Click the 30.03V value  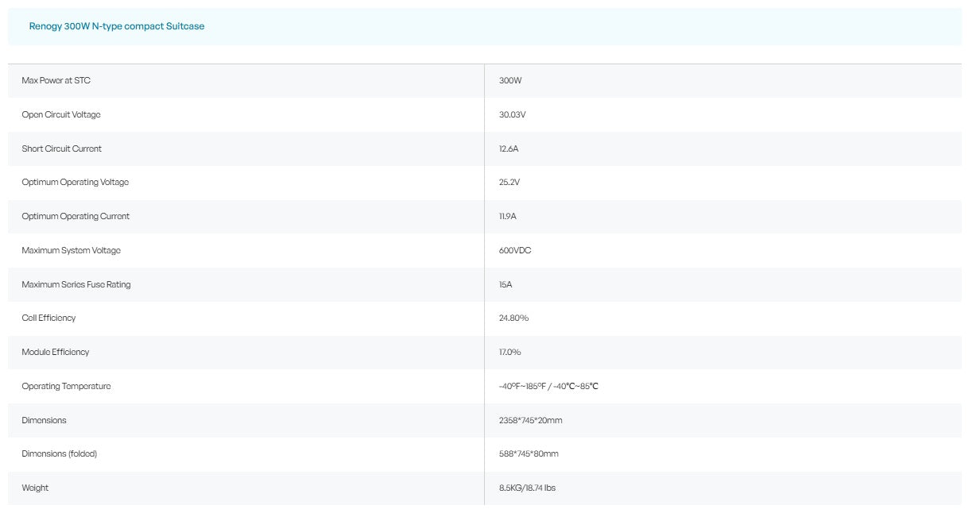pos(513,115)
